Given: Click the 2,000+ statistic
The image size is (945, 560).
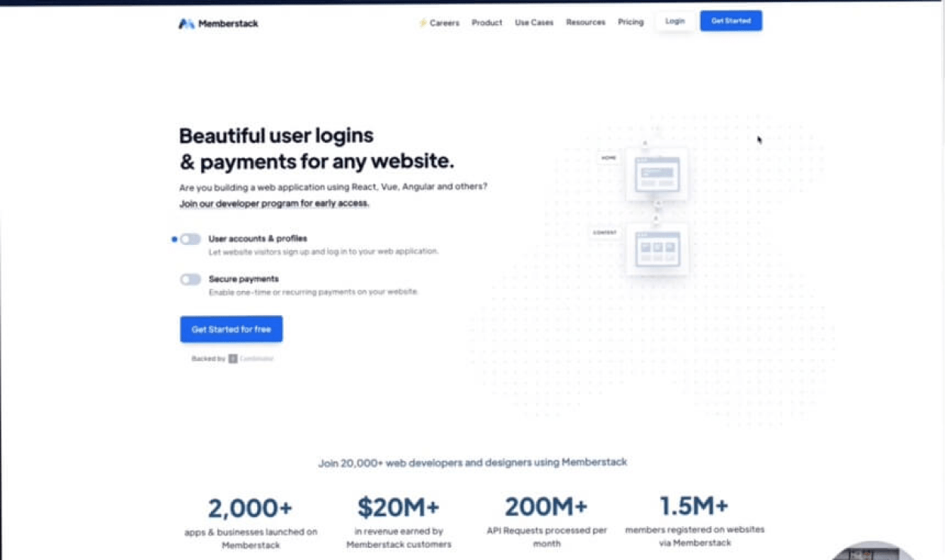Looking at the screenshot, I should tap(250, 508).
